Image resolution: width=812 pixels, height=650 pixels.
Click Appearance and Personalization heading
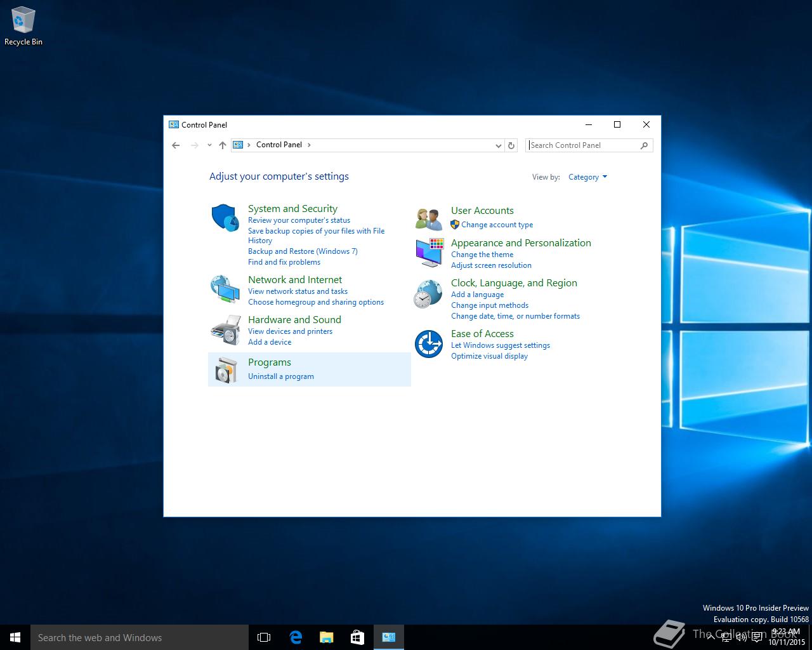coord(521,243)
